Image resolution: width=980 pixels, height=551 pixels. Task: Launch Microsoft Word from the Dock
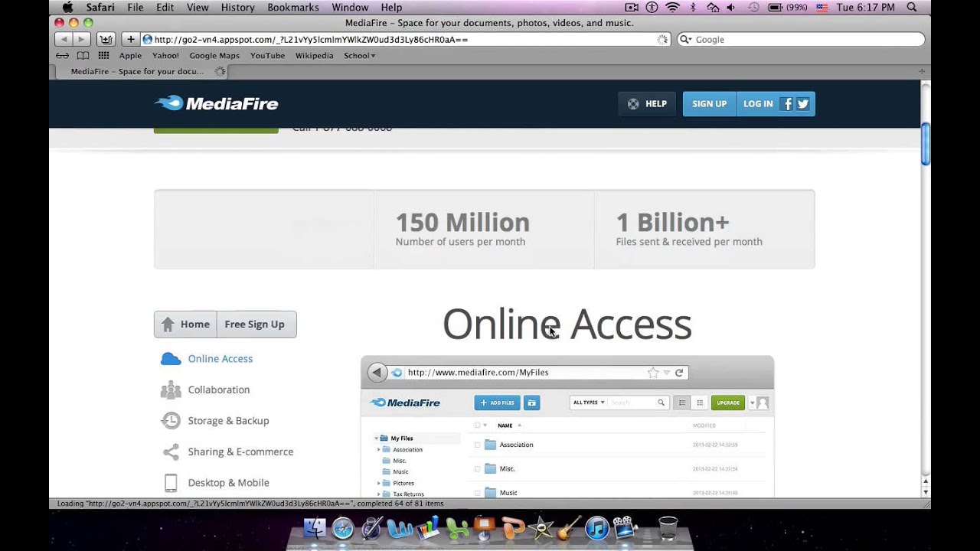(x=399, y=528)
